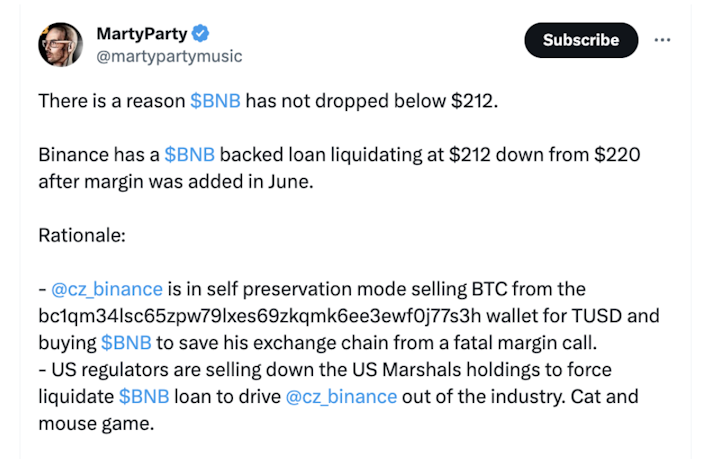Open @cz_binance mention before 'is in self preservation'
This screenshot has width=705, height=459.
(107, 289)
